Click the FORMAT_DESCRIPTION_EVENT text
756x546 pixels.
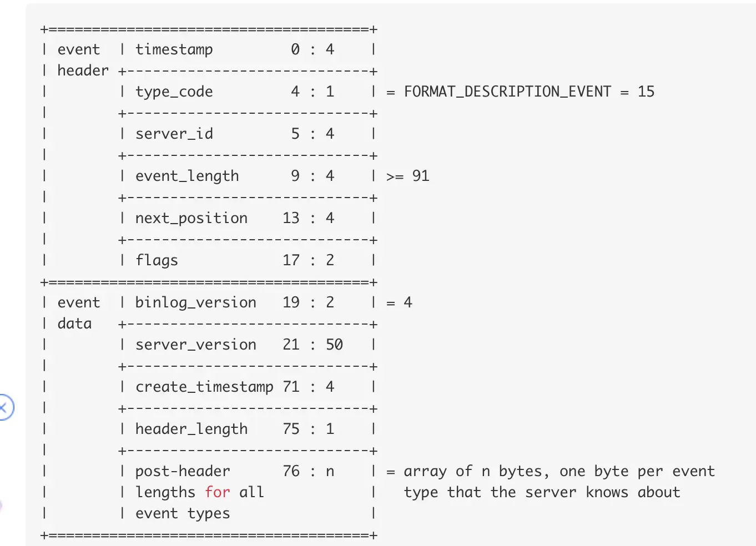[507, 92]
